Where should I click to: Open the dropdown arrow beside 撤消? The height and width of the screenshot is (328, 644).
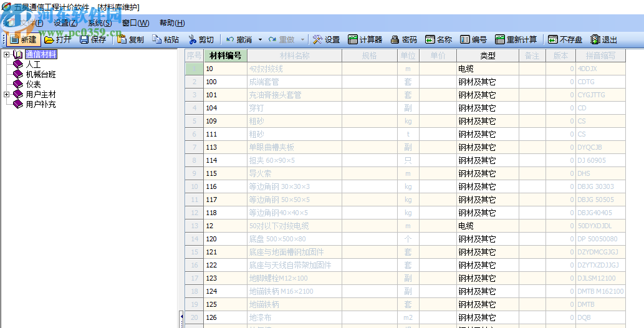coord(260,39)
